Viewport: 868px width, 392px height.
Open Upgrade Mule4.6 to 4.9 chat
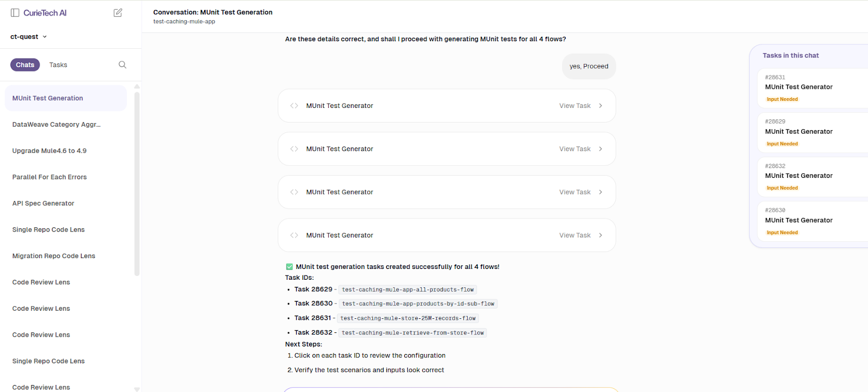click(x=66, y=151)
